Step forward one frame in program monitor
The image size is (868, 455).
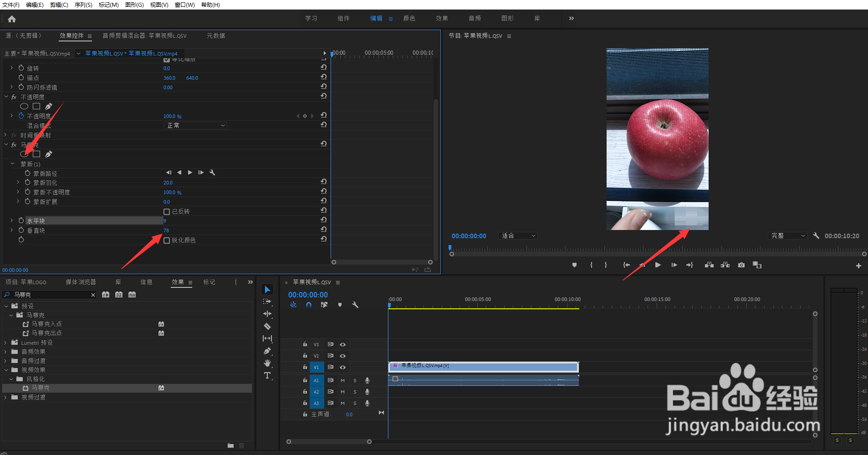pos(674,265)
